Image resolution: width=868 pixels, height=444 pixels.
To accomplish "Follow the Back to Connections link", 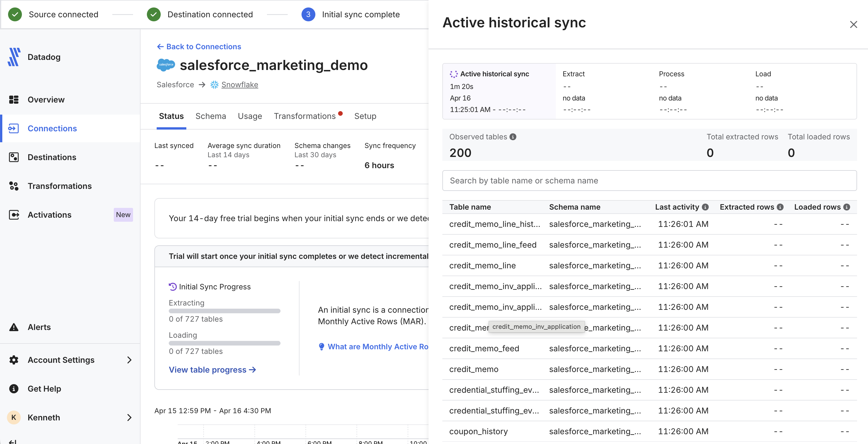I will pyautogui.click(x=199, y=46).
